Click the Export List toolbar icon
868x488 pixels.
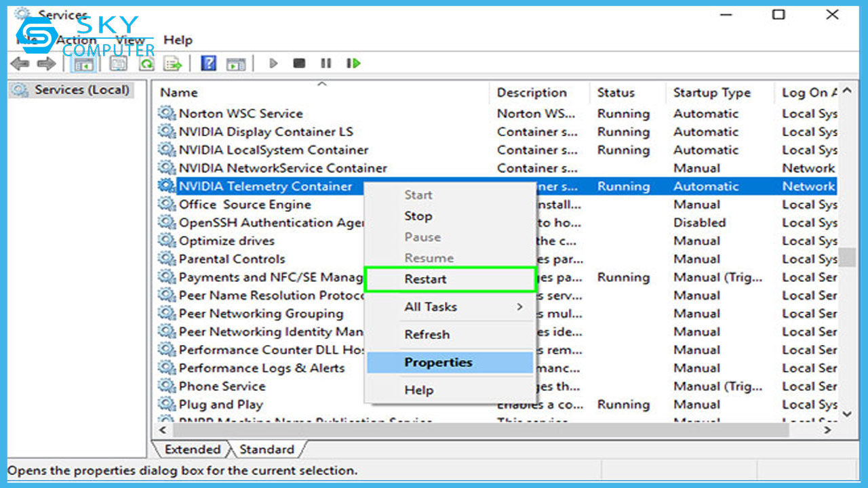172,63
